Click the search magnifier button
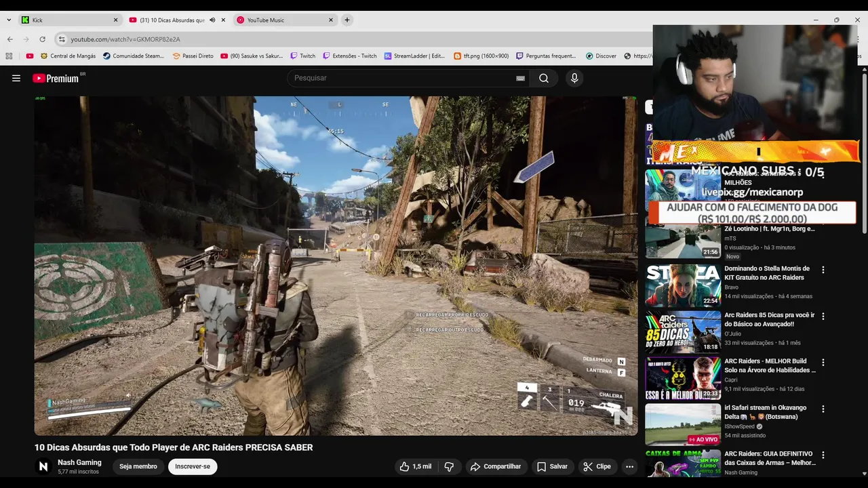 point(544,78)
